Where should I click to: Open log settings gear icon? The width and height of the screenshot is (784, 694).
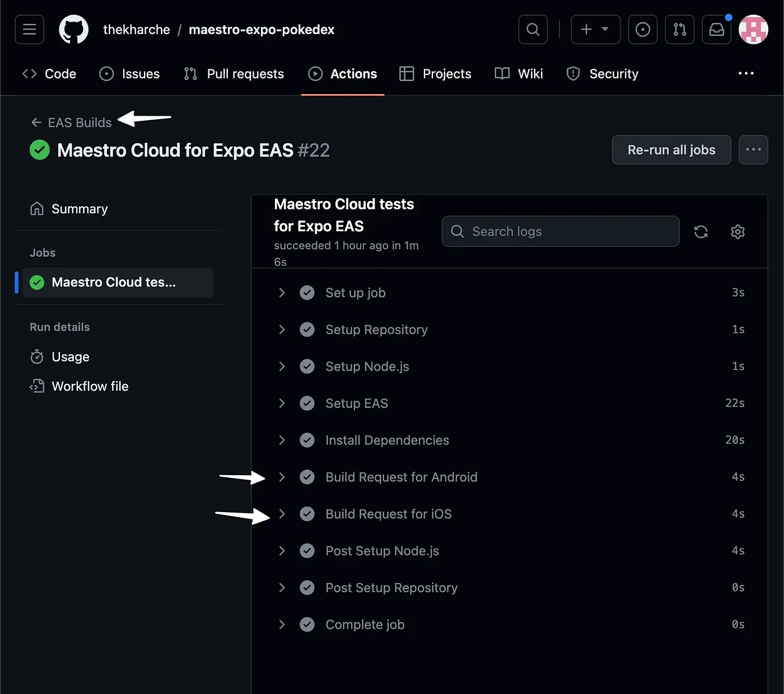(x=738, y=232)
